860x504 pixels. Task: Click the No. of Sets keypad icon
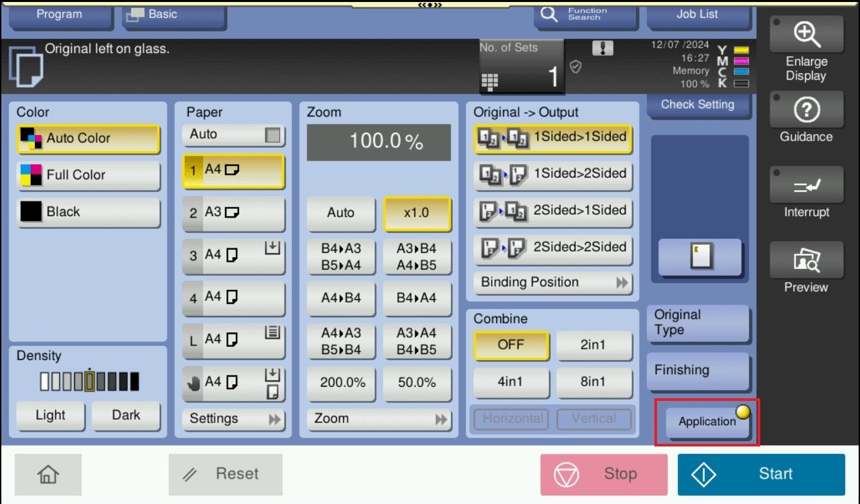tap(490, 82)
